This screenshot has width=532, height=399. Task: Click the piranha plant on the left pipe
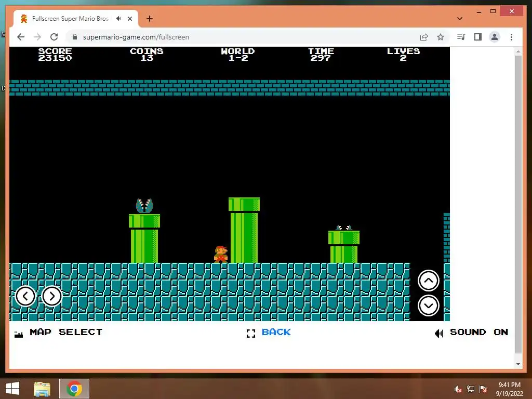coord(144,206)
